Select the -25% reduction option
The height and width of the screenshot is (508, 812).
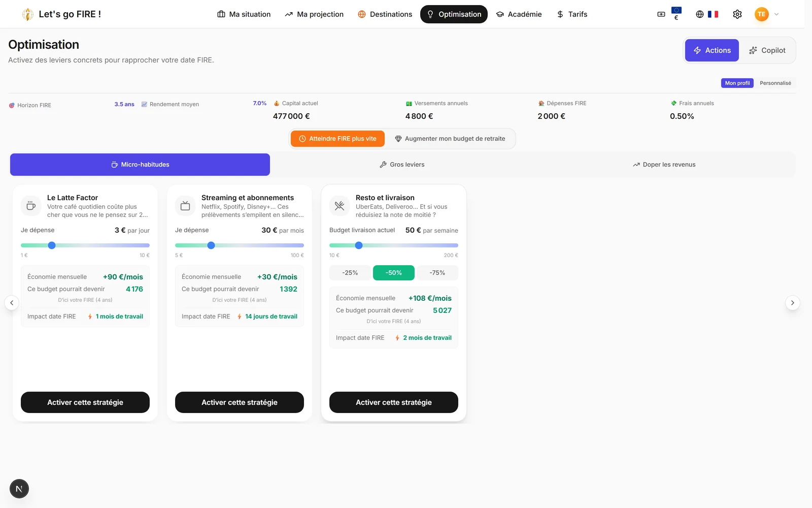(x=350, y=273)
